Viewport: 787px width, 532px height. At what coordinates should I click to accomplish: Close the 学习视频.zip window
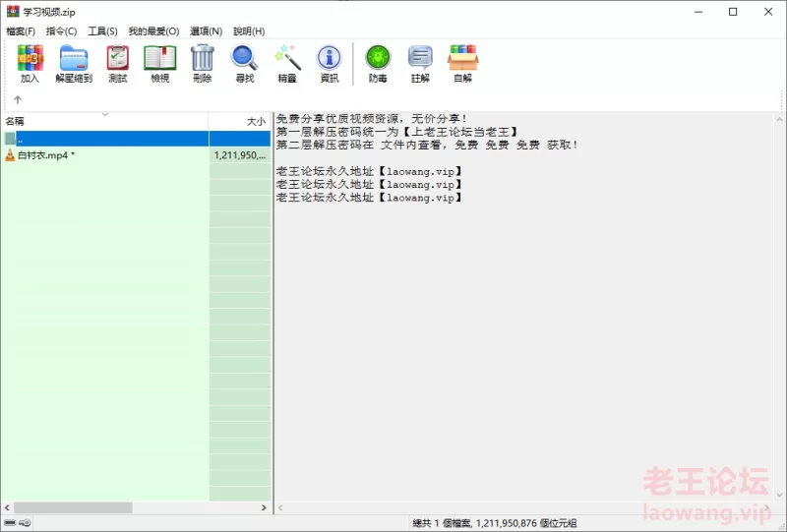pyautogui.click(x=768, y=12)
